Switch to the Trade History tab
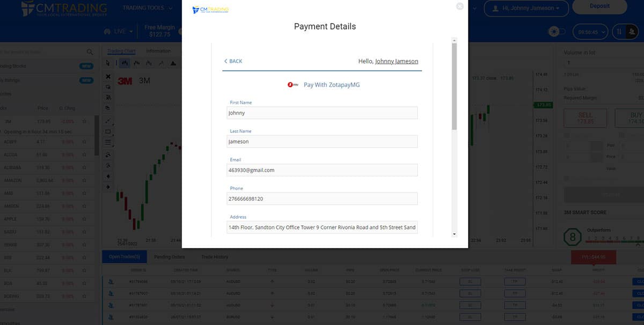The image size is (644, 325). point(215,257)
